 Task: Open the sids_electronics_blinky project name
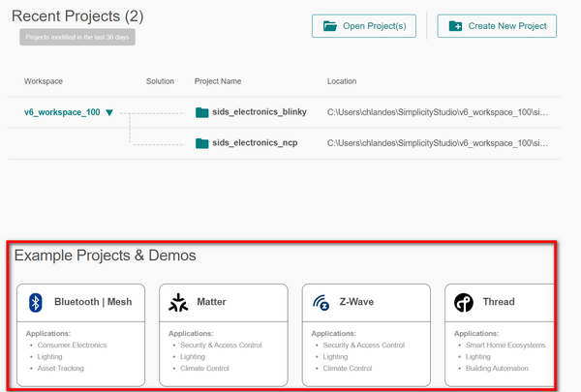[x=260, y=112]
